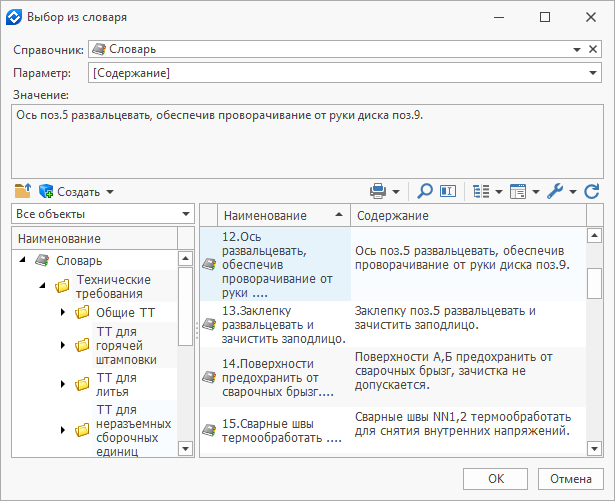This screenshot has height=501, width=615.
Task: Open the Параметр combo box
Action: [x=592, y=73]
